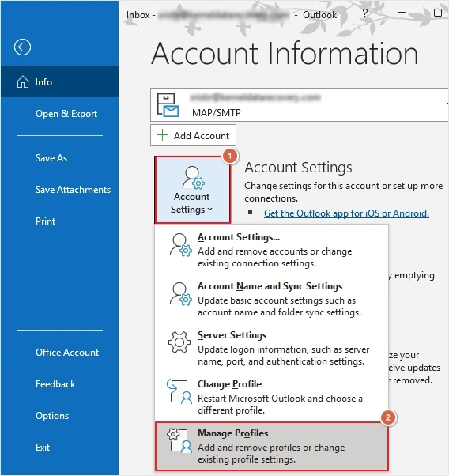Image resolution: width=449 pixels, height=476 pixels.
Task: Click the icon beside Account Name and Sync Settings
Action: point(181,294)
